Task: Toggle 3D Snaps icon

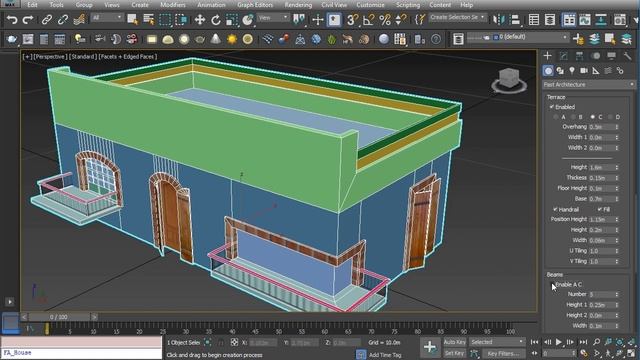Action: tap(352, 19)
